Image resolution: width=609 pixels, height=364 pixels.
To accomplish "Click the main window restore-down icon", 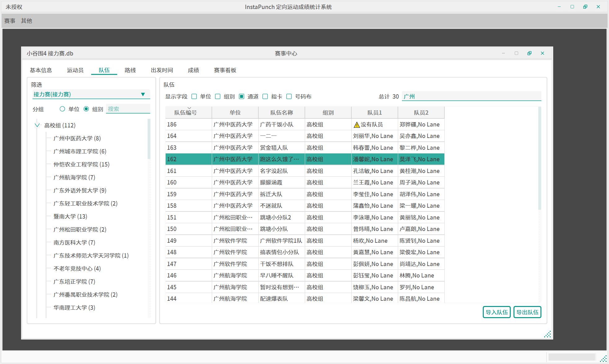I will point(585,7).
